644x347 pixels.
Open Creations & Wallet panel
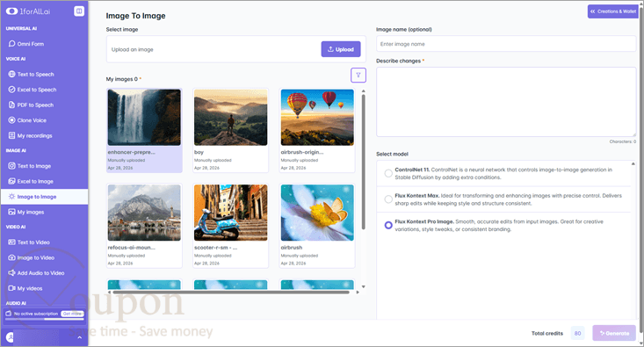click(612, 11)
